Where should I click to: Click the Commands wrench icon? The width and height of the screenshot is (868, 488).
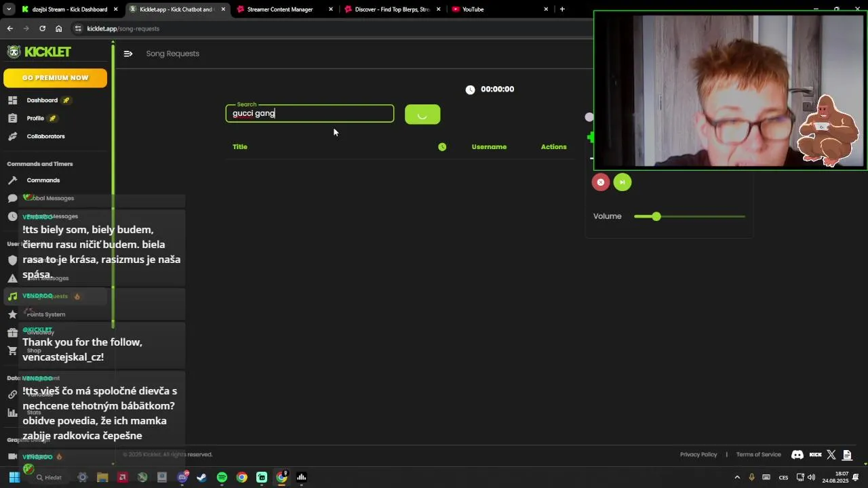click(12, 180)
